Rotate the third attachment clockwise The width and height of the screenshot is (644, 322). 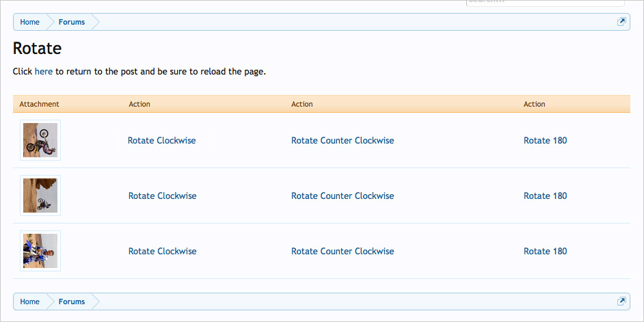point(162,251)
